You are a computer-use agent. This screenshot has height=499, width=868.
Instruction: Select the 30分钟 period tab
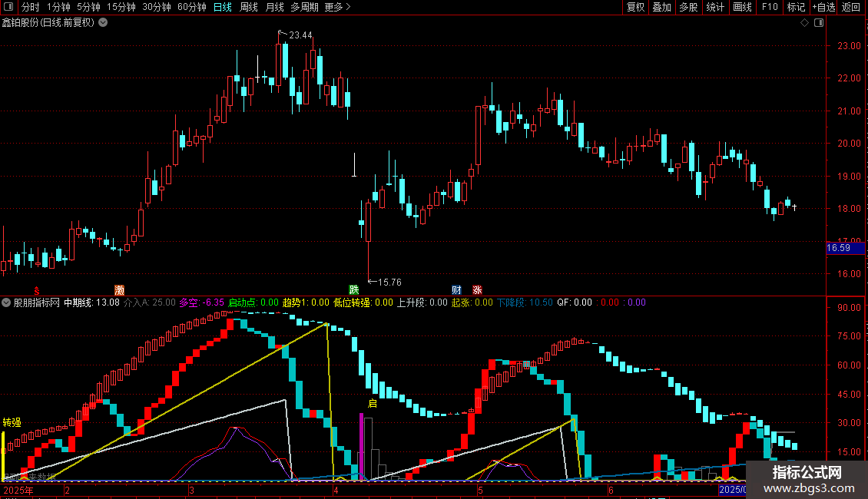(x=157, y=7)
